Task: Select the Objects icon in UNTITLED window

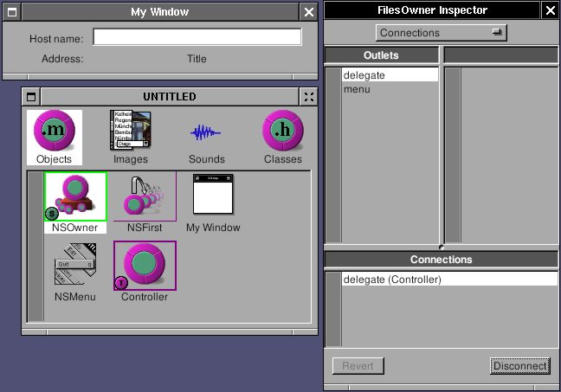Action: (x=54, y=131)
